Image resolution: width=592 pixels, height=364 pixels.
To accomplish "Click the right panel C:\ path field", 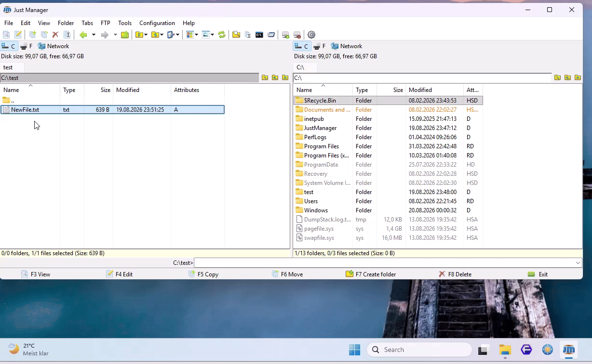I will tap(422, 78).
